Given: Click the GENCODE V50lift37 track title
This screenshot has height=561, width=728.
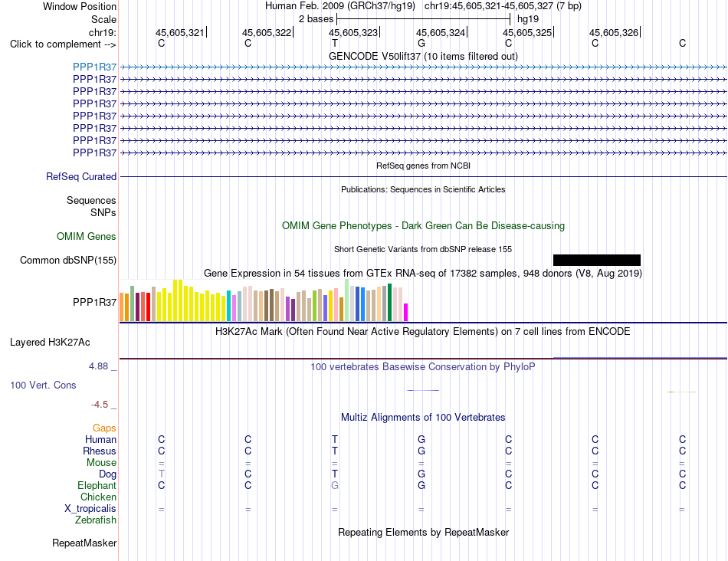Looking at the screenshot, I should [424, 56].
